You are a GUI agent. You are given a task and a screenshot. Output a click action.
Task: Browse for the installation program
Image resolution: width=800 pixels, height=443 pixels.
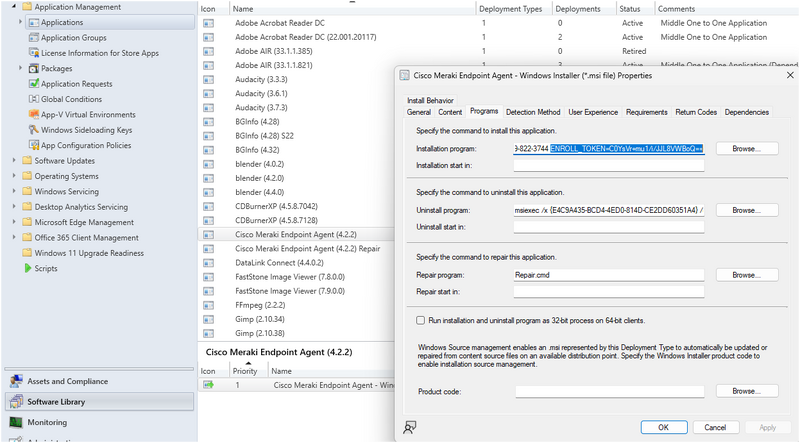tap(747, 149)
